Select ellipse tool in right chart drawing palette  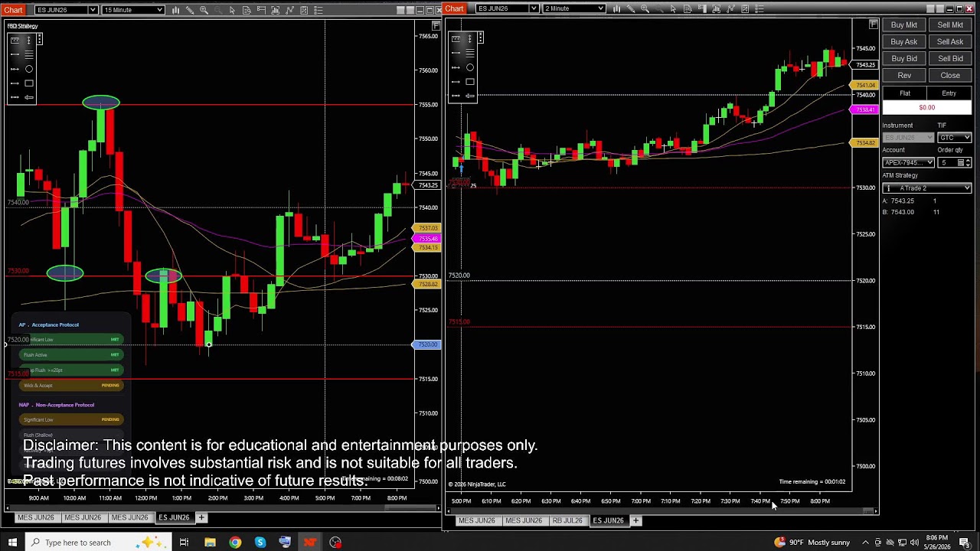tap(470, 67)
